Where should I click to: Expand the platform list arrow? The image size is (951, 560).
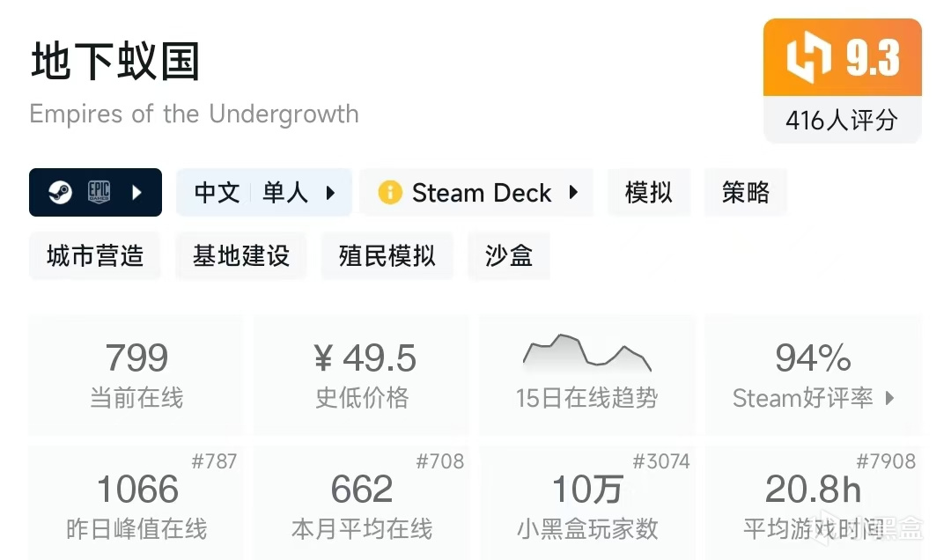(137, 193)
